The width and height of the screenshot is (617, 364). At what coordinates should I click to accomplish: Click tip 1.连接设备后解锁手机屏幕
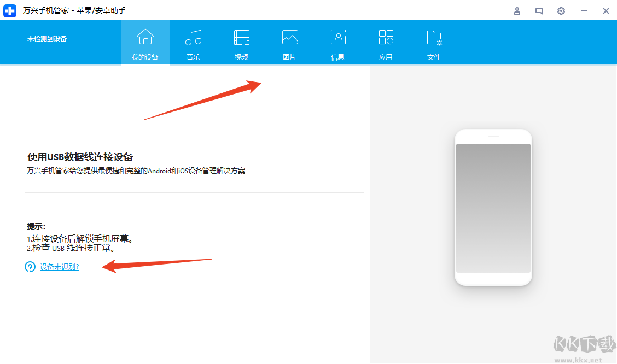[x=80, y=239]
